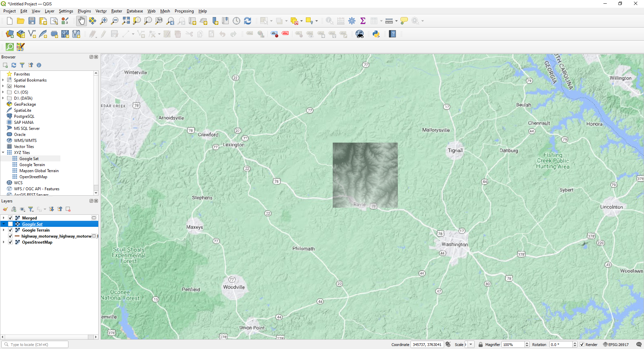The width and height of the screenshot is (644, 349).
Task: Open the Processing Toolbox gear icon
Action: coord(352,21)
